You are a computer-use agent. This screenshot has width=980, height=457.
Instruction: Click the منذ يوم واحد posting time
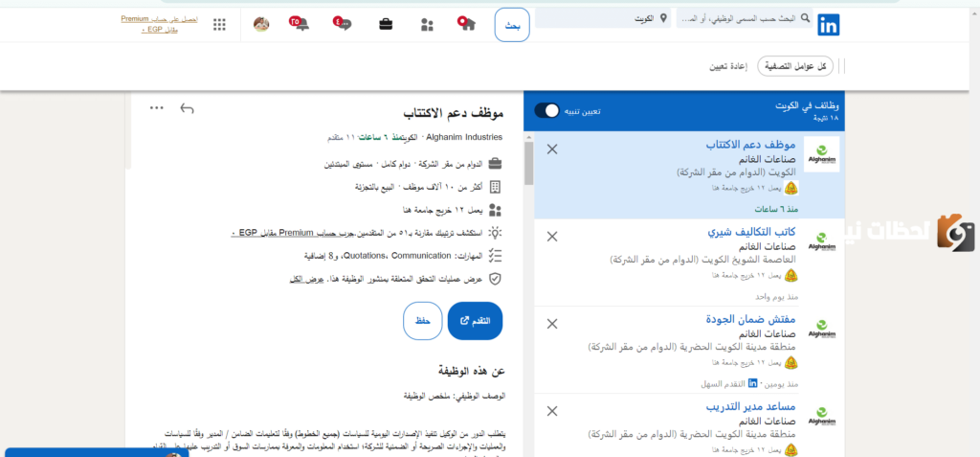(x=777, y=296)
